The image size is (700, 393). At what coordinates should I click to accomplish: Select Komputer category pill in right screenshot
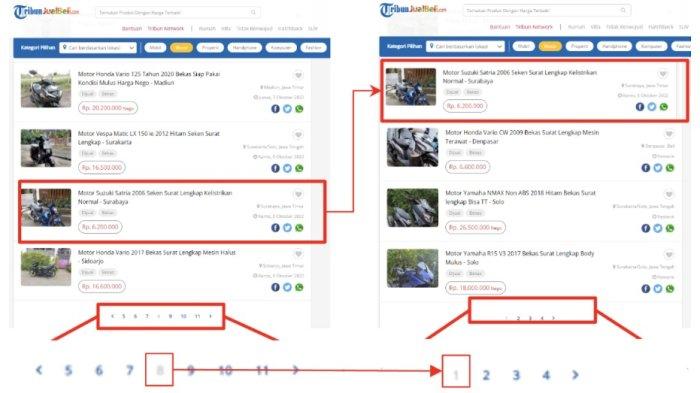click(651, 46)
